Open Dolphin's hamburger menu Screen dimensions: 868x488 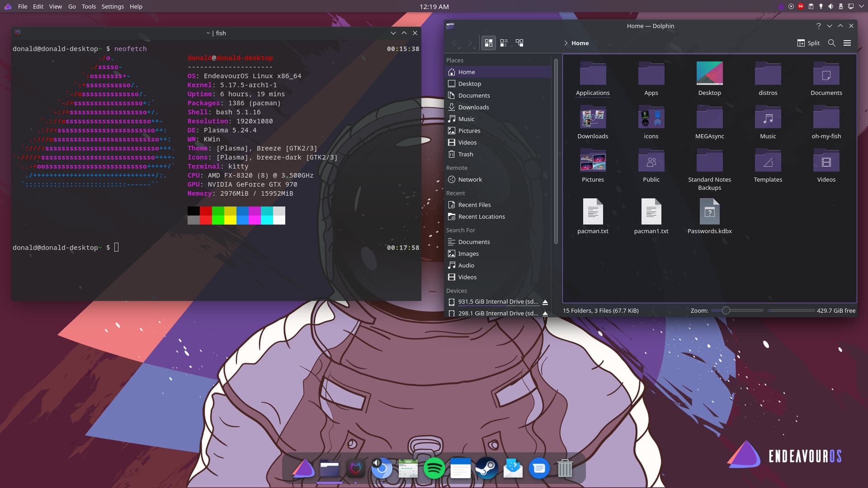coord(847,43)
